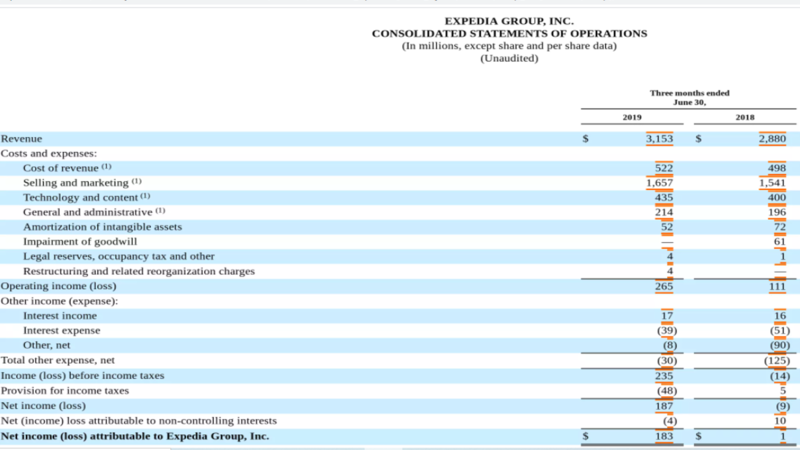The height and width of the screenshot is (450, 800).
Task: Click the 2018 column header
Action: [x=745, y=117]
